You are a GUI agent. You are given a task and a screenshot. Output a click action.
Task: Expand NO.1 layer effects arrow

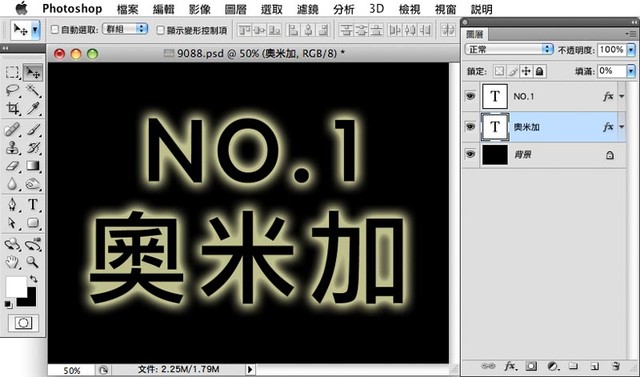pos(622,96)
